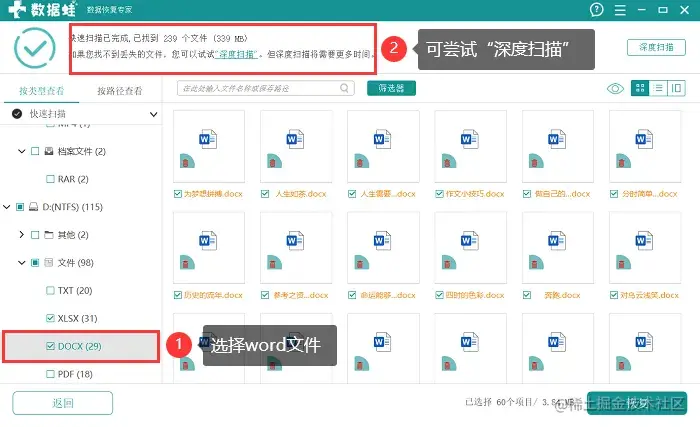Click the XLSX (31) tree label
This screenshot has height=427, width=700.
point(77,318)
